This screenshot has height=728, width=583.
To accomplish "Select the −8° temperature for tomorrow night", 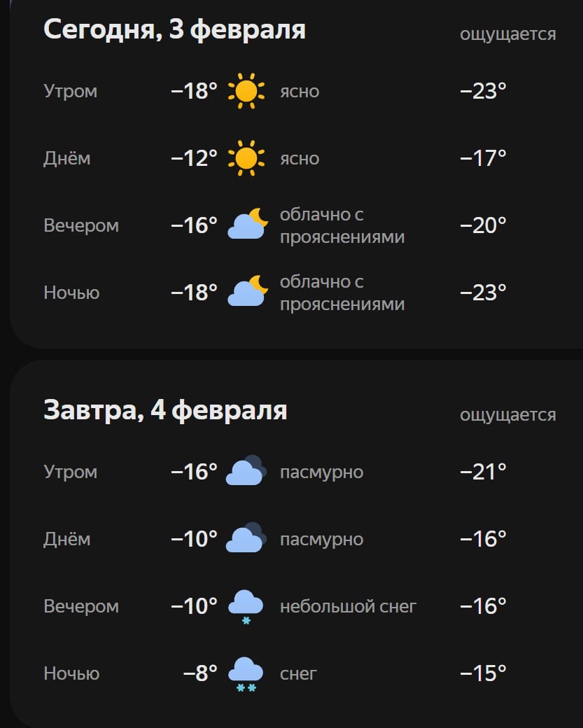I will 200,673.
